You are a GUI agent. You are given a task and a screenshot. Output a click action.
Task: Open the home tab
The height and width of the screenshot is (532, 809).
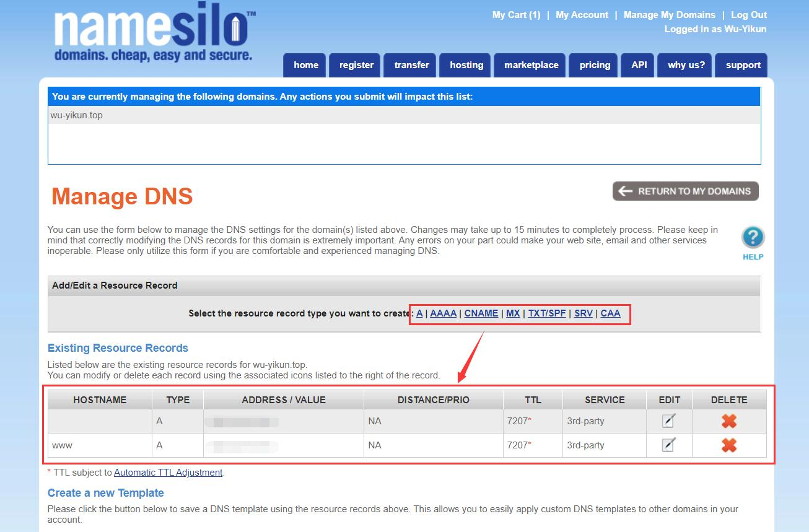(x=306, y=65)
